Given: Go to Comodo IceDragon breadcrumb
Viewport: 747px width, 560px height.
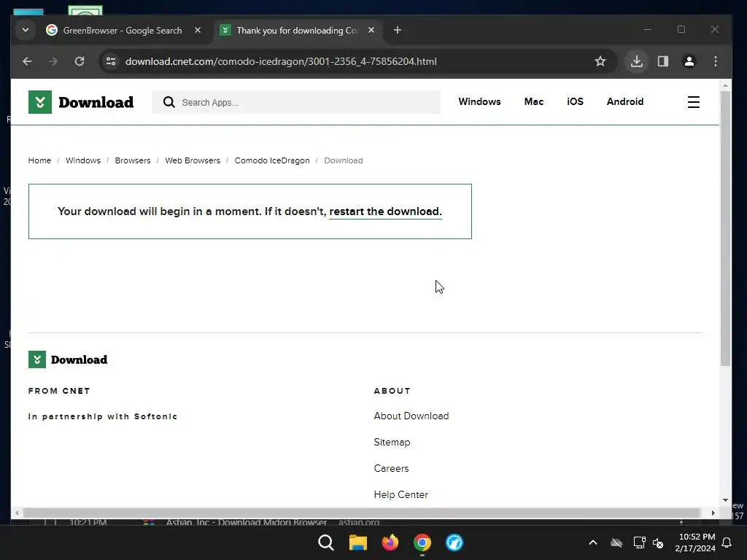Looking at the screenshot, I should (x=272, y=160).
